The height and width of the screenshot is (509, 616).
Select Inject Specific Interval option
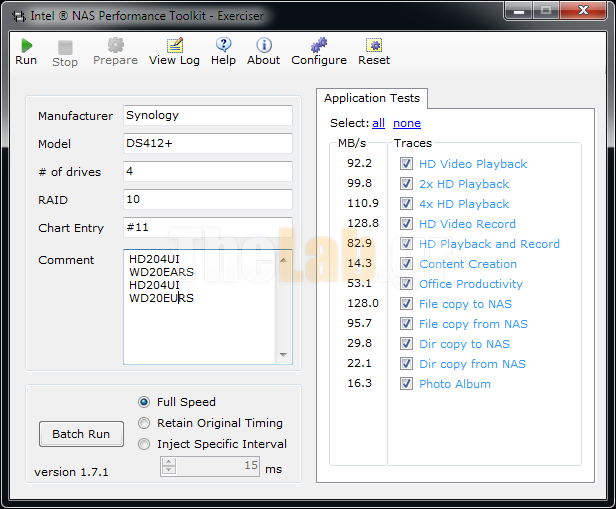pyautogui.click(x=144, y=444)
